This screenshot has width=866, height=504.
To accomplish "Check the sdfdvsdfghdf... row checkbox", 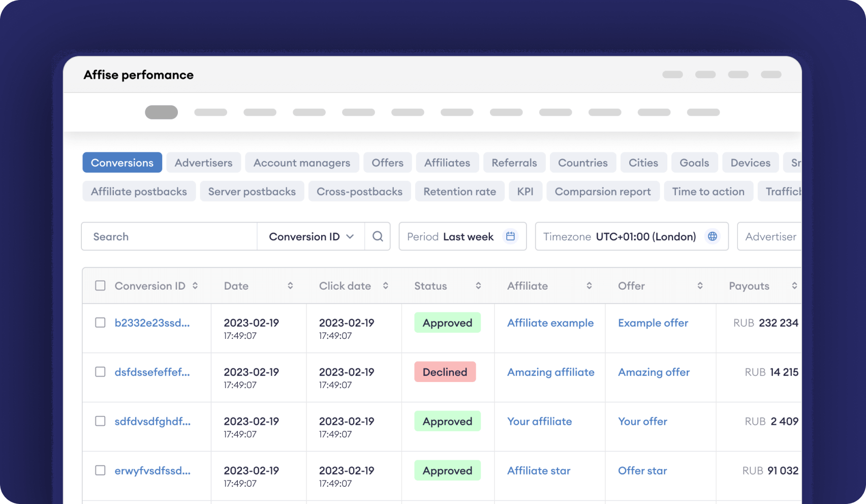I will [x=101, y=421].
